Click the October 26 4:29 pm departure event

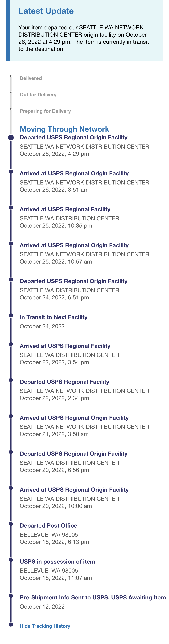(x=84, y=146)
